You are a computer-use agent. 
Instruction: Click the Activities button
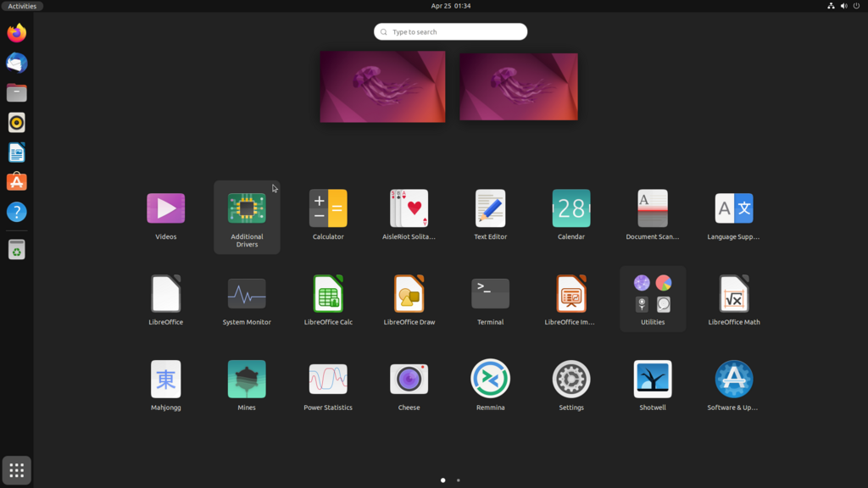tap(22, 6)
